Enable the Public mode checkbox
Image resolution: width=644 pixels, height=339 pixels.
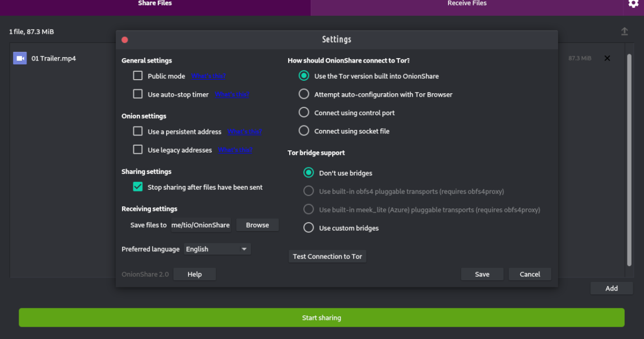click(x=138, y=76)
